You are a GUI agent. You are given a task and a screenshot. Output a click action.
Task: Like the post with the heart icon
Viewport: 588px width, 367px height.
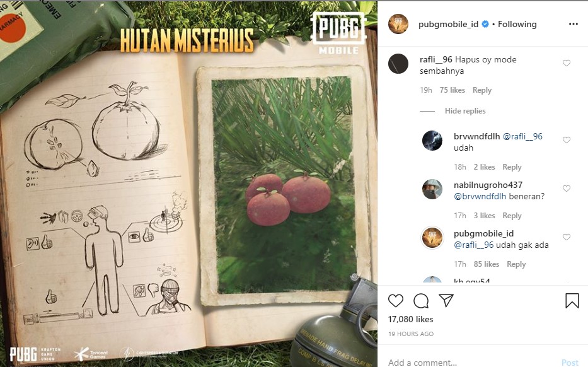click(396, 301)
